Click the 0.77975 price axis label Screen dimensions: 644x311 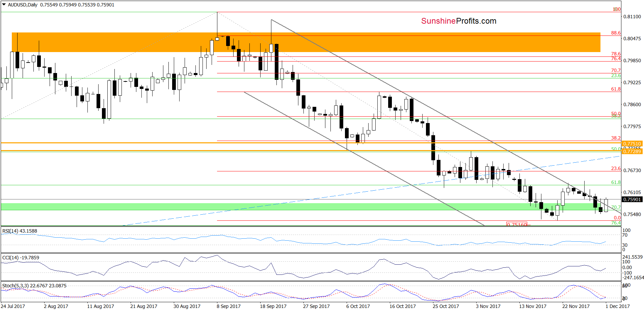pyautogui.click(x=632, y=126)
